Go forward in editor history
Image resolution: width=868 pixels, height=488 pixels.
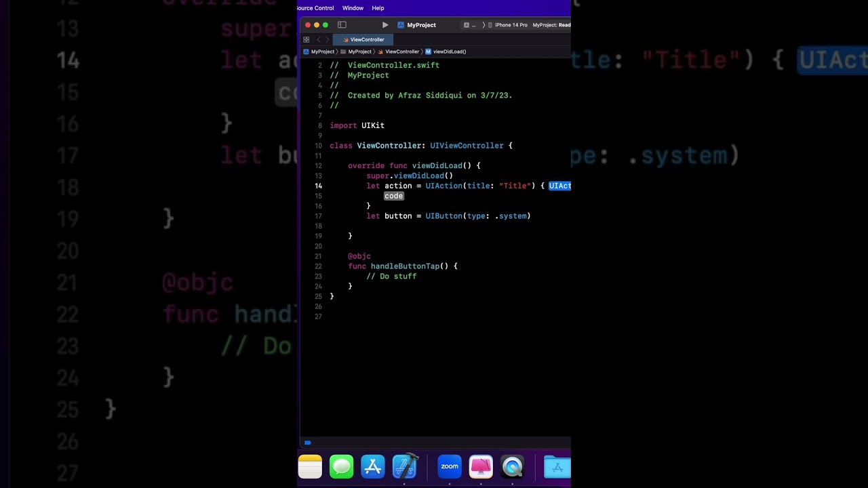coord(328,40)
